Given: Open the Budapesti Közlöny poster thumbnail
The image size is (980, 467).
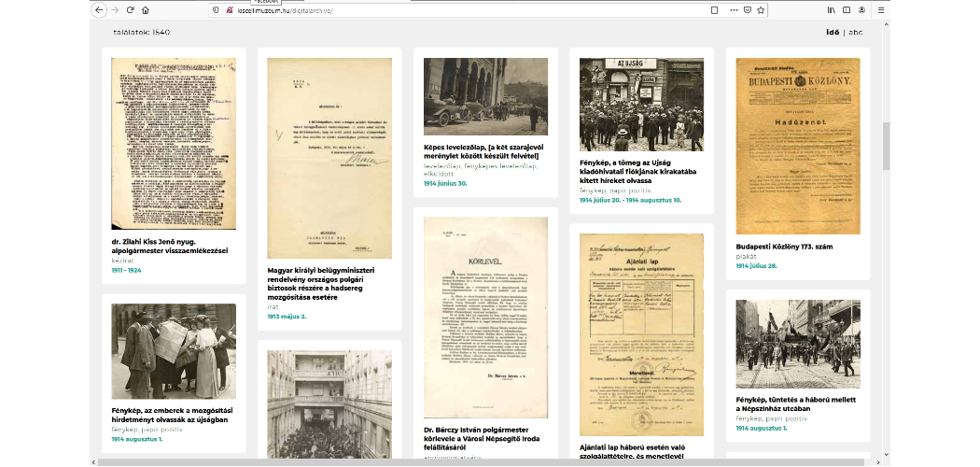Looking at the screenshot, I should [797, 146].
